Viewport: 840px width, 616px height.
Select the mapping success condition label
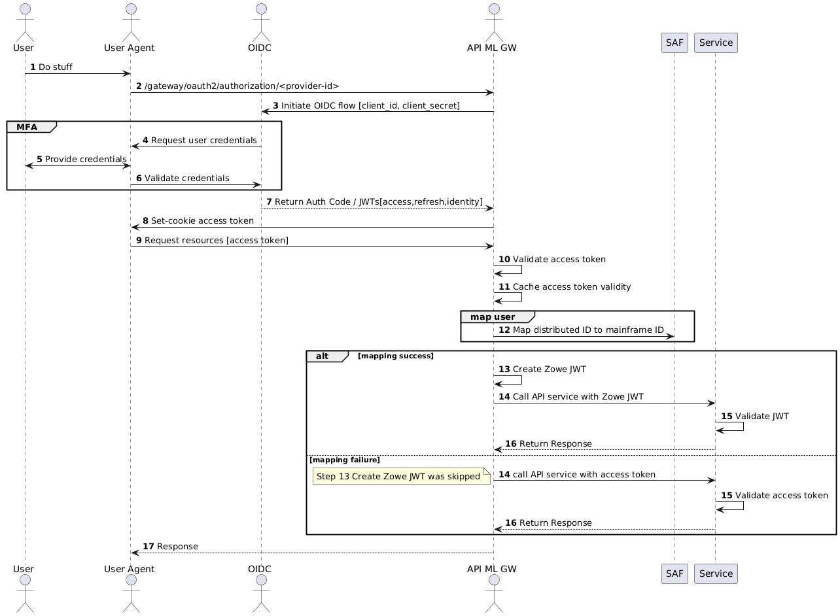coord(396,356)
